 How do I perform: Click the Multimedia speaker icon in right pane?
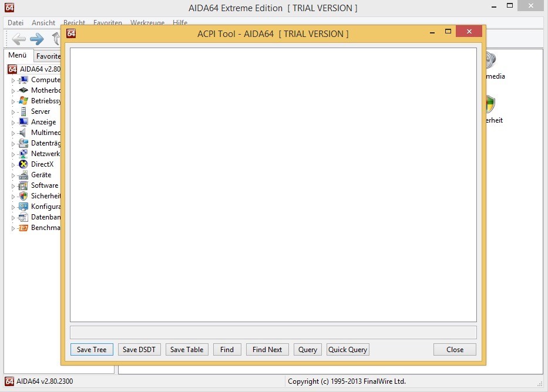pyautogui.click(x=490, y=60)
